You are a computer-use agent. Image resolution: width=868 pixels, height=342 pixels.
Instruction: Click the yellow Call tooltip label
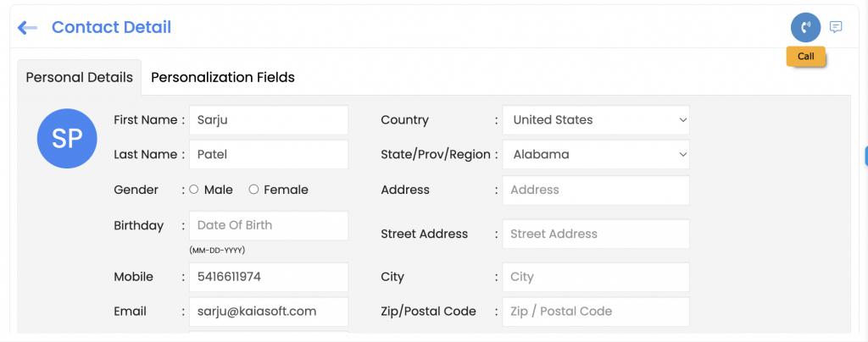pos(805,57)
